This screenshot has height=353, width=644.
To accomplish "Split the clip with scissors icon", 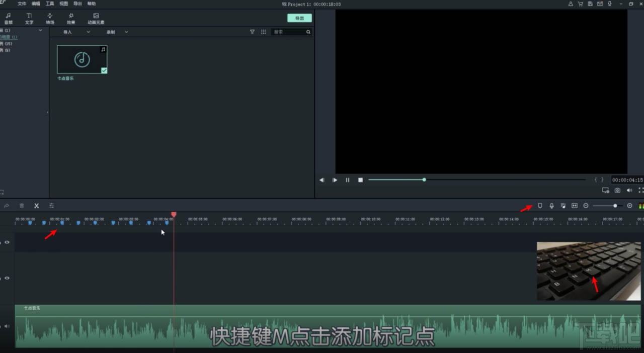I will (36, 206).
